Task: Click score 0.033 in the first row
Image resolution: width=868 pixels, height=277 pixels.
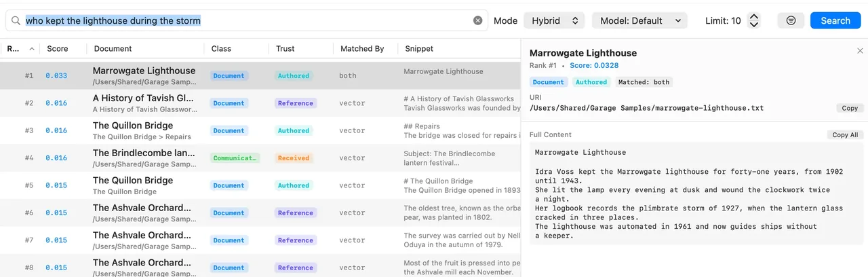Action: 56,75
